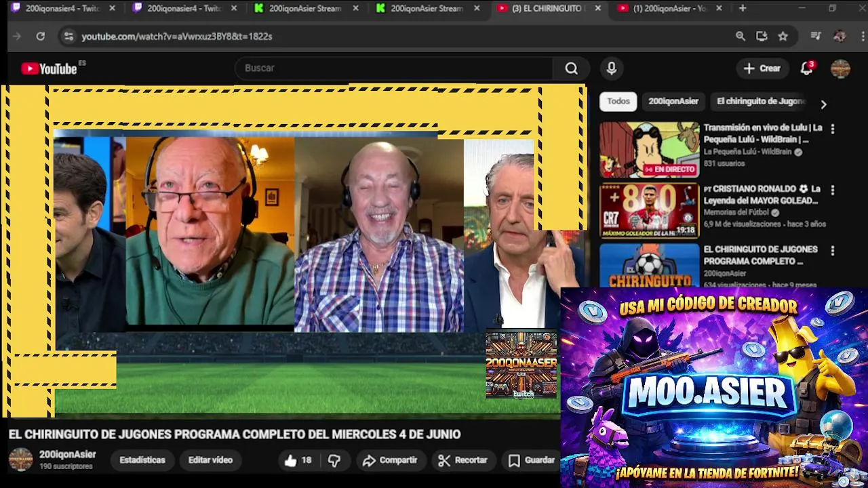Click the YouTube URL in address bar

[177, 37]
